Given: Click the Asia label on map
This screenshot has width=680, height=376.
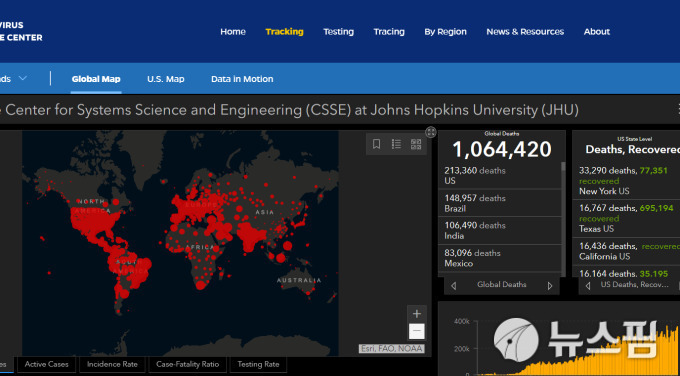Looking at the screenshot, I should (x=265, y=212).
